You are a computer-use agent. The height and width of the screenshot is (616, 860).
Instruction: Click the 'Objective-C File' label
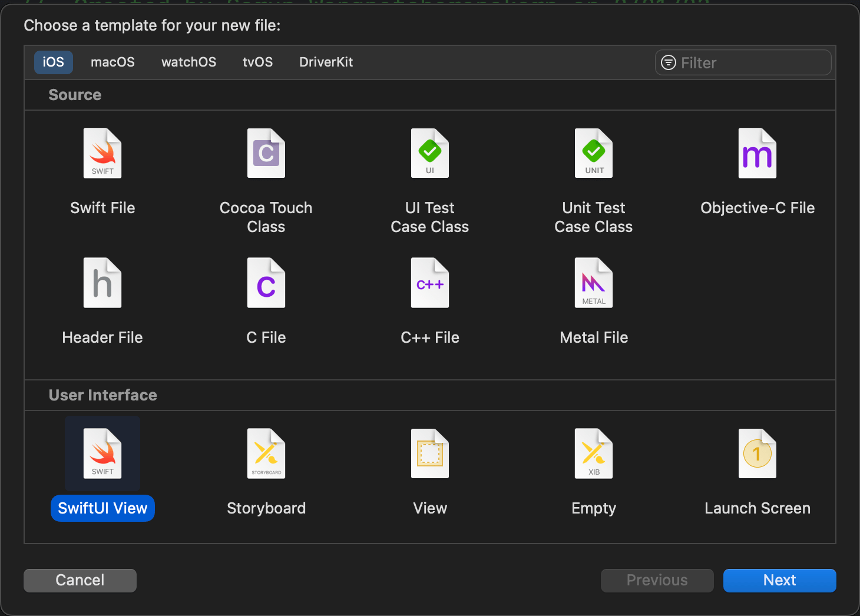(758, 208)
